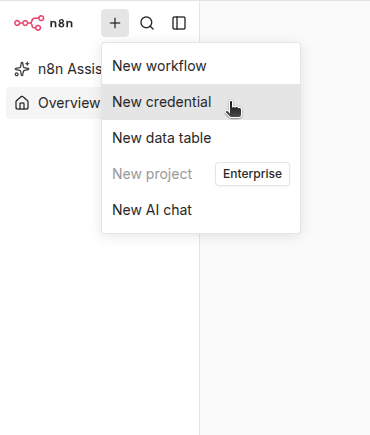370x435 pixels.
Task: Click blank space right of New AI chat
Action: [x=245, y=210]
